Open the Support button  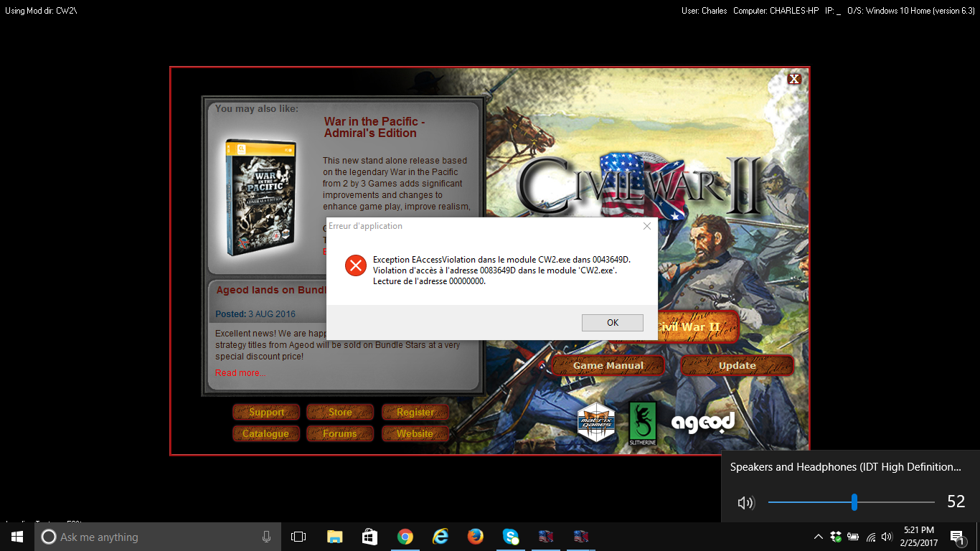click(266, 412)
